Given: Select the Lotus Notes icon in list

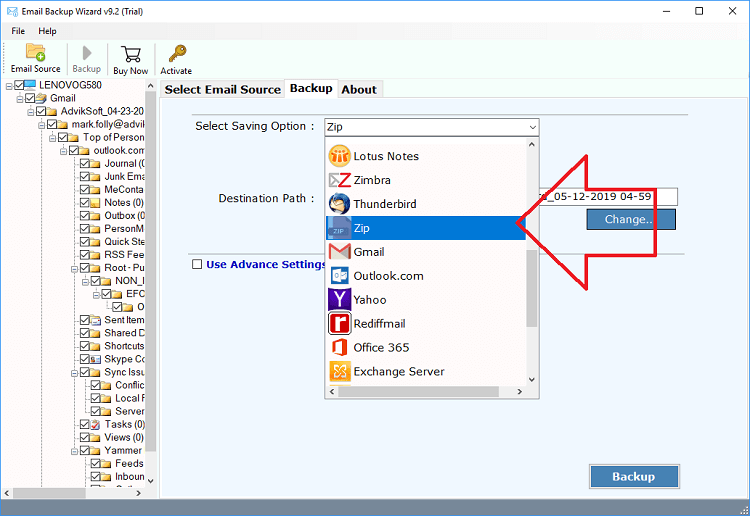Looking at the screenshot, I should 339,156.
